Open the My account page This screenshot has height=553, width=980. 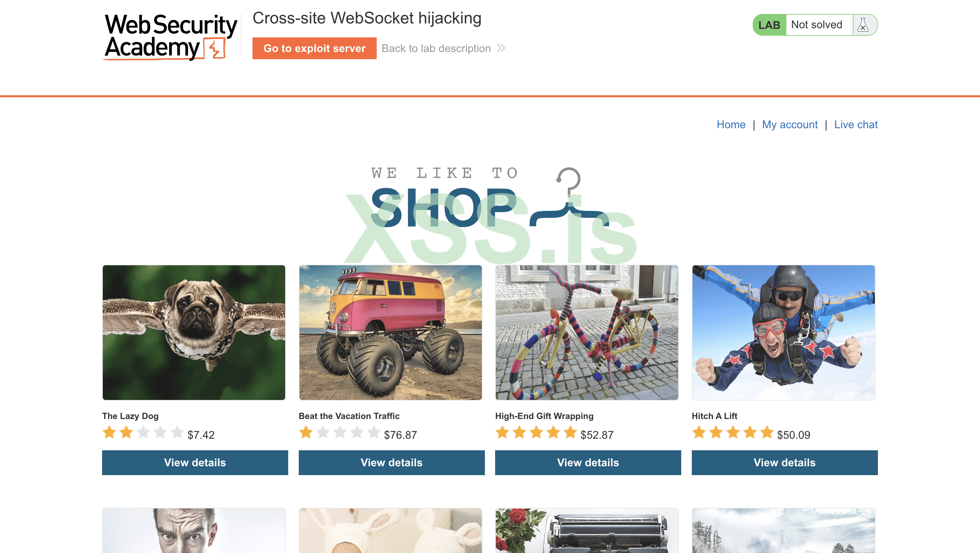coord(790,124)
